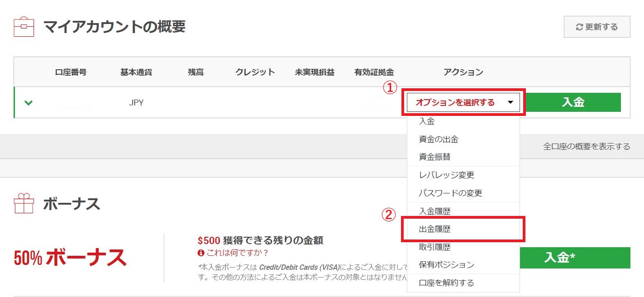Screen dimensions: 644x297
Task: Choose 保有ポジション from the menu
Action: 446,265
